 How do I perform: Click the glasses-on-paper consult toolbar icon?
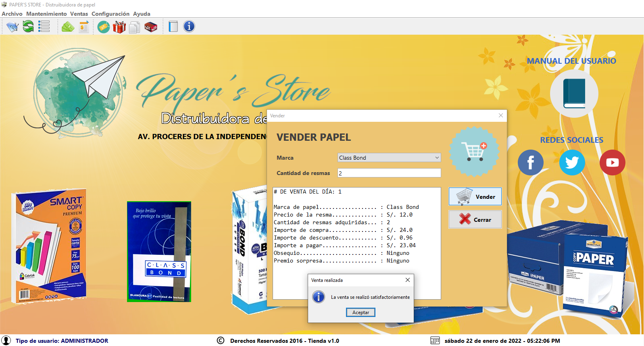[x=13, y=27]
